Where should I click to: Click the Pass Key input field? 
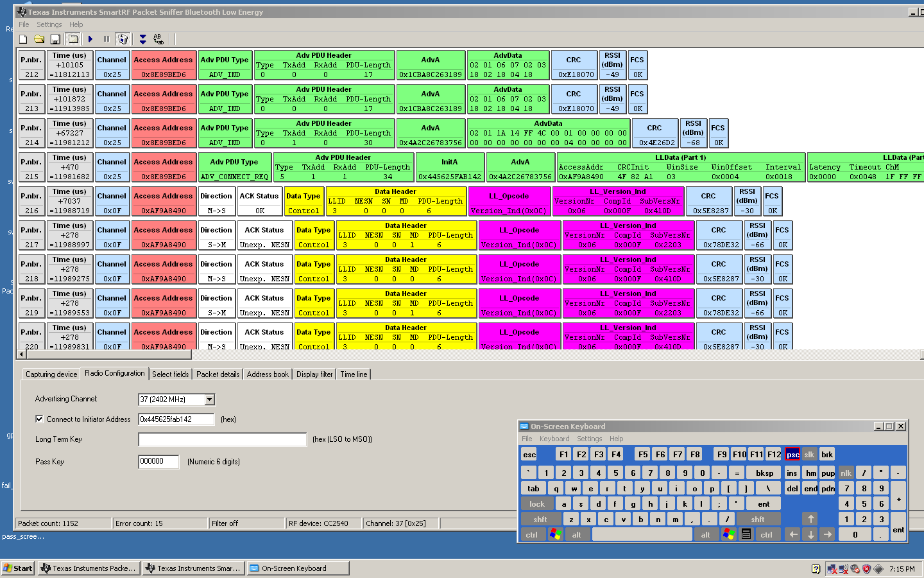coord(158,462)
